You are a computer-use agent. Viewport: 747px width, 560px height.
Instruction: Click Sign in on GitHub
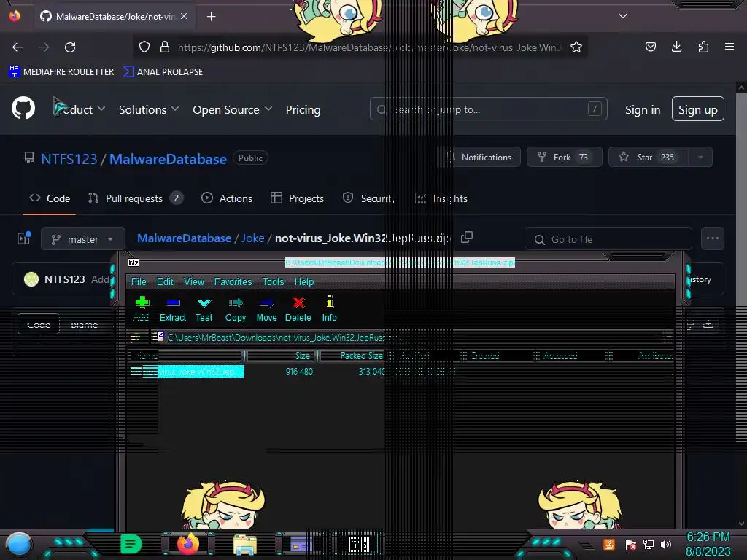pyautogui.click(x=642, y=109)
